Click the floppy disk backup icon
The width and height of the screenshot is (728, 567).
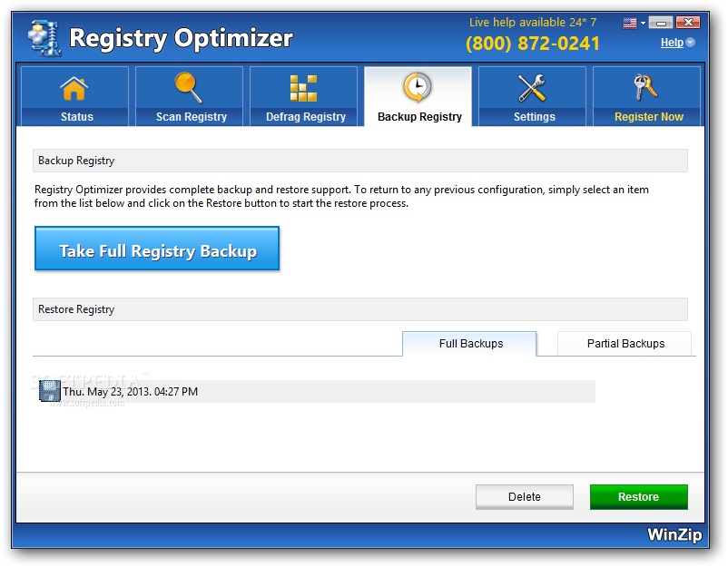click(x=50, y=391)
